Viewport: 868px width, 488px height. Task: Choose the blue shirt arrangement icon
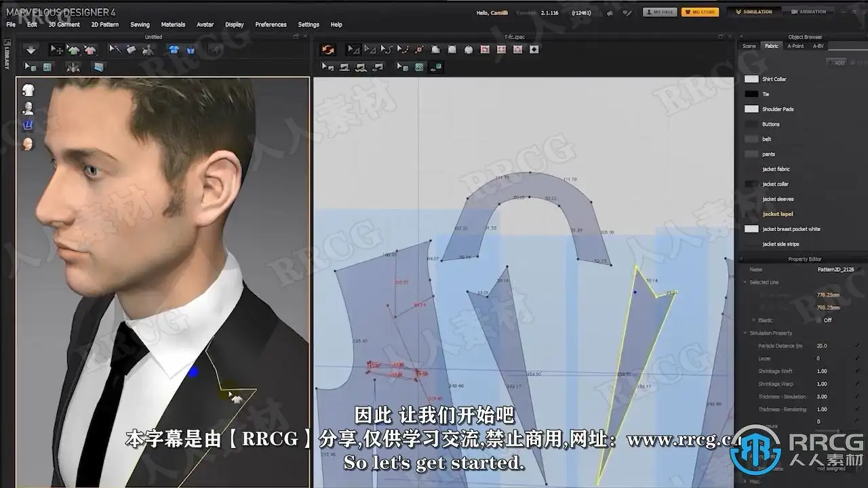coord(174,49)
